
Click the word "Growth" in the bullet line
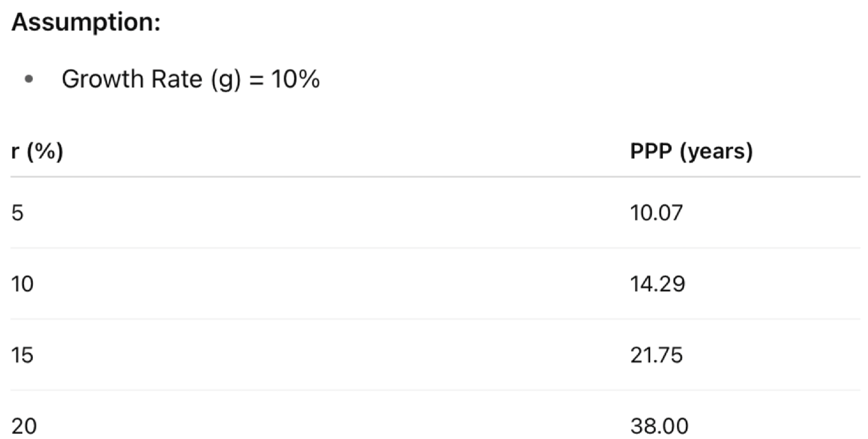pyautogui.click(x=103, y=79)
